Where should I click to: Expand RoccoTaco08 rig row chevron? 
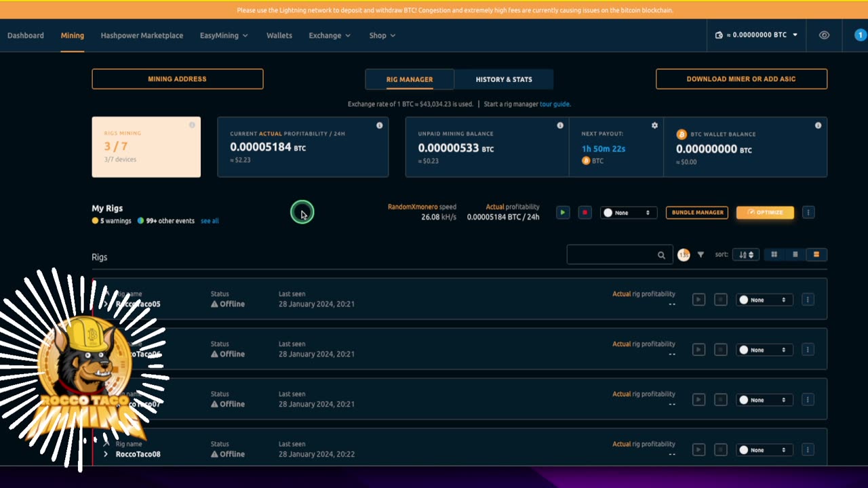pyautogui.click(x=106, y=454)
